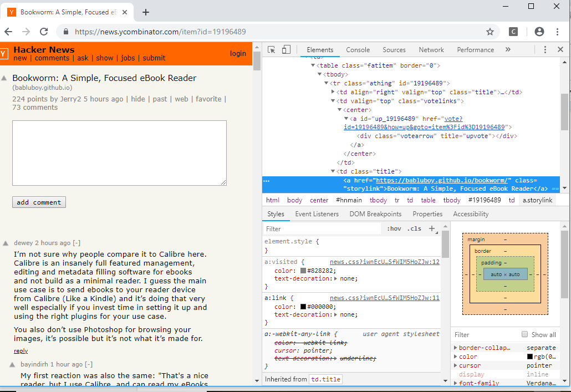Enable the Show all computed styles checkbox
Image resolution: width=571 pixels, height=392 pixels.
click(524, 334)
